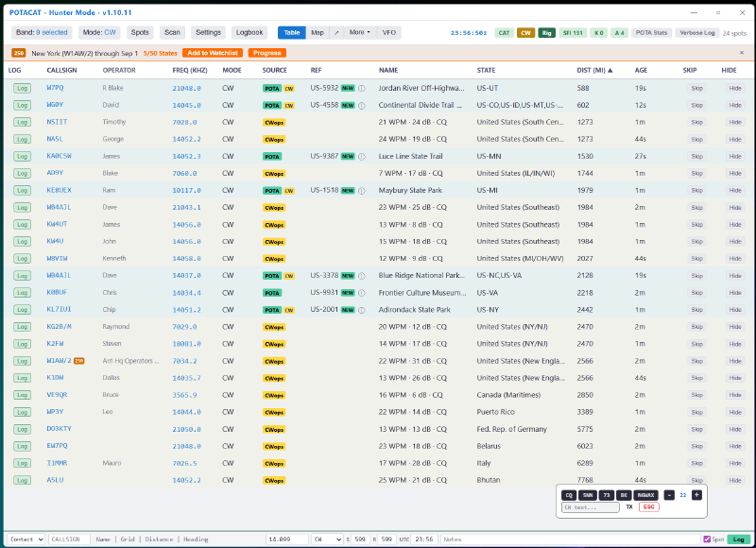Click the 5/50 States progress text
This screenshot has width=756, height=548.
pos(160,53)
